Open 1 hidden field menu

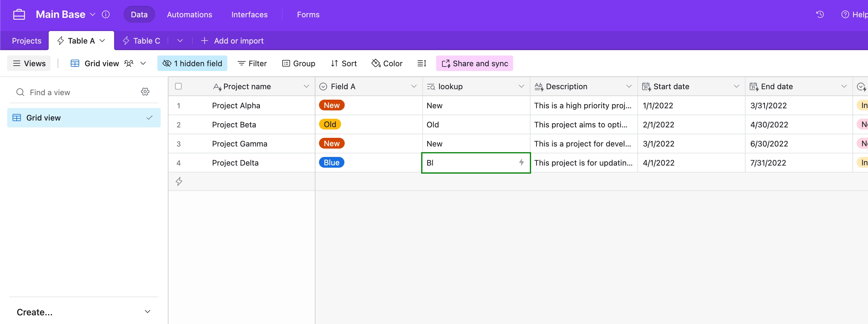coord(192,63)
